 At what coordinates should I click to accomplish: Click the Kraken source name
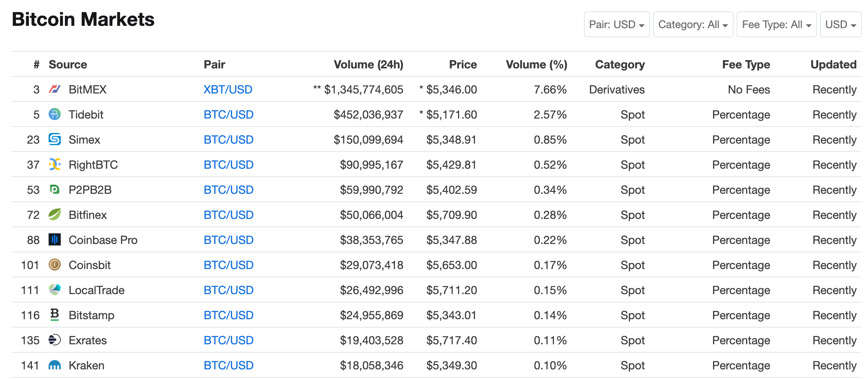pyautogui.click(x=87, y=365)
